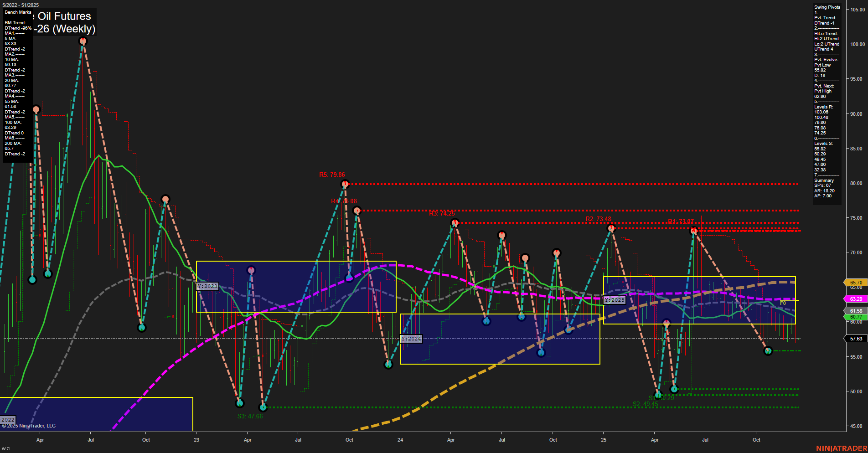The image size is (868, 453).
Task: Click the © 2025 NinjaTrader, LLC copyright text
Action: [30, 425]
